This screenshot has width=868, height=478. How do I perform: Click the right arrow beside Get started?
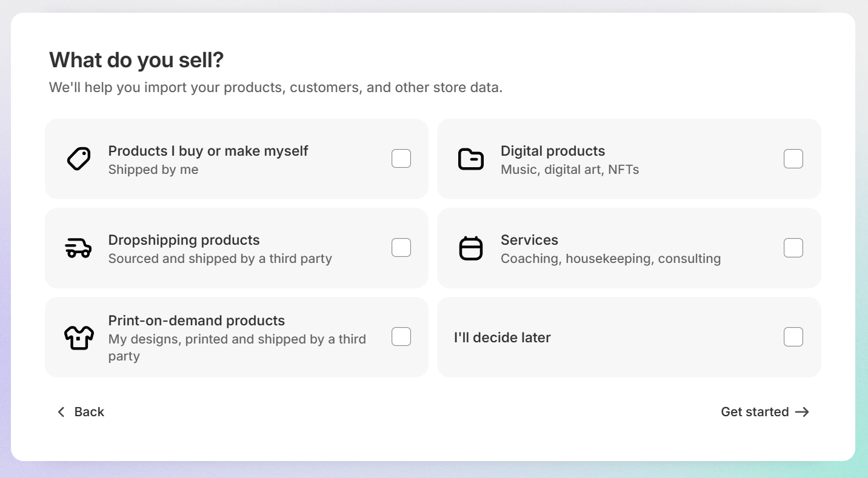coord(803,412)
